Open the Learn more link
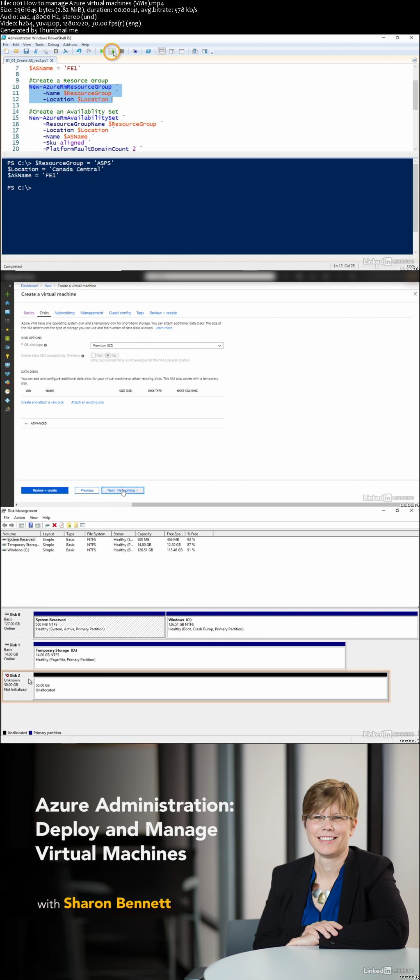Viewport: 420px width, 980px height. click(164, 328)
